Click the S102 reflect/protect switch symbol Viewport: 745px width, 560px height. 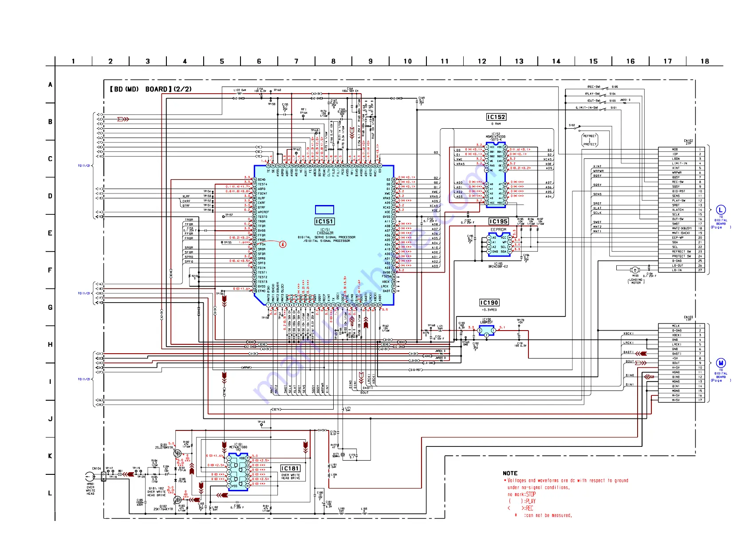[x=577, y=128]
